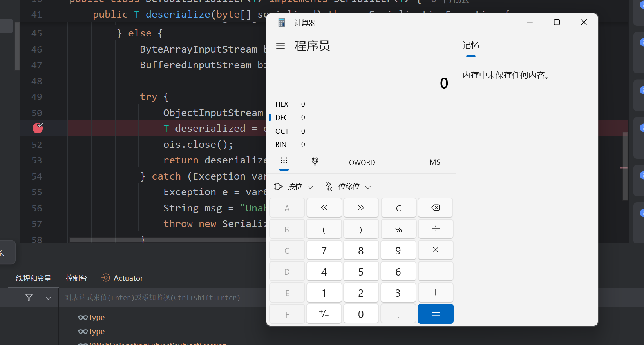Click the minus − key

(435, 271)
